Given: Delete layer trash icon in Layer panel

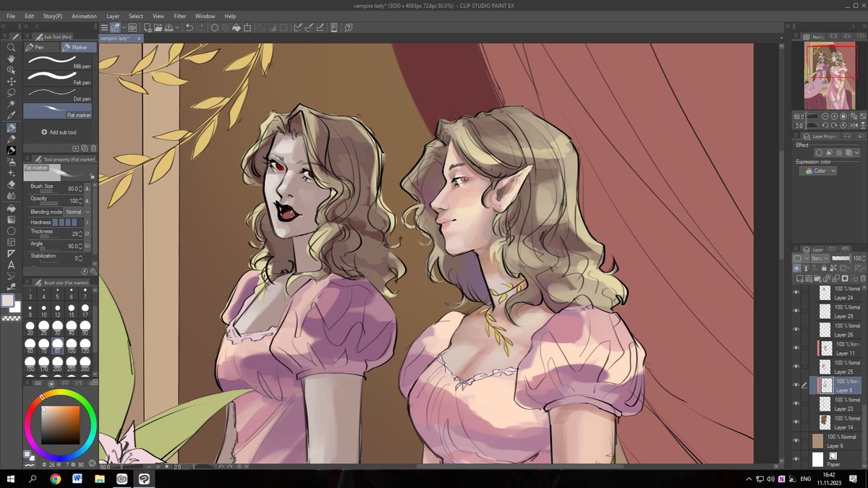Looking at the screenshot, I should [863, 278].
